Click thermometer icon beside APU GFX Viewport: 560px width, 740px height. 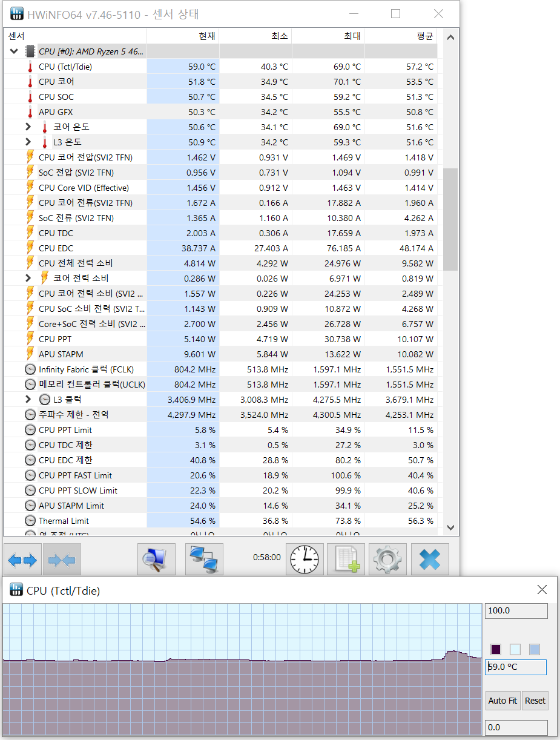(30, 112)
